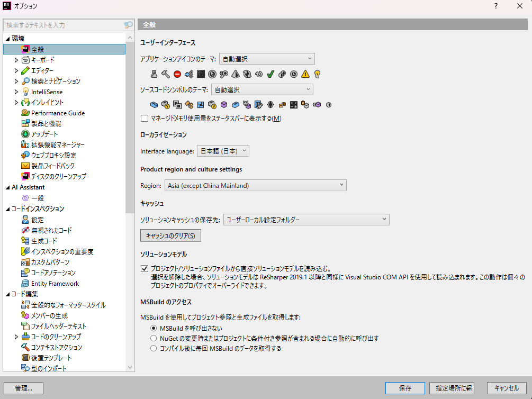532x399 pixels.
Task: Click the envelope icon beside 製品フィードバック
Action: point(25,166)
